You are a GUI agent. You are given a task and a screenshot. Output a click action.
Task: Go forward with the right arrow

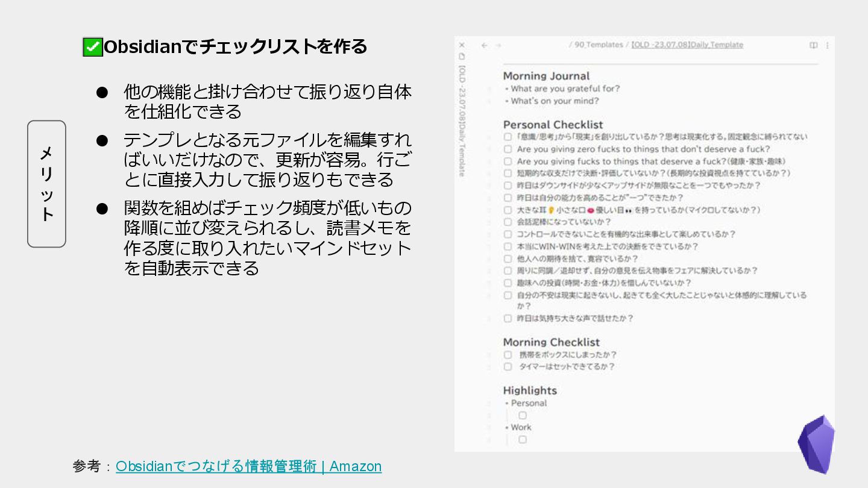click(498, 45)
